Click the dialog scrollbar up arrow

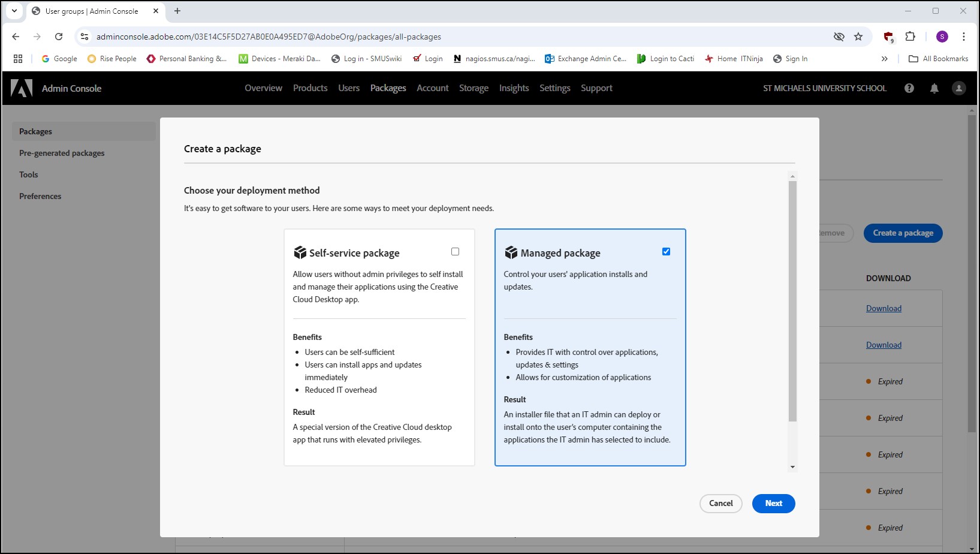click(x=792, y=176)
